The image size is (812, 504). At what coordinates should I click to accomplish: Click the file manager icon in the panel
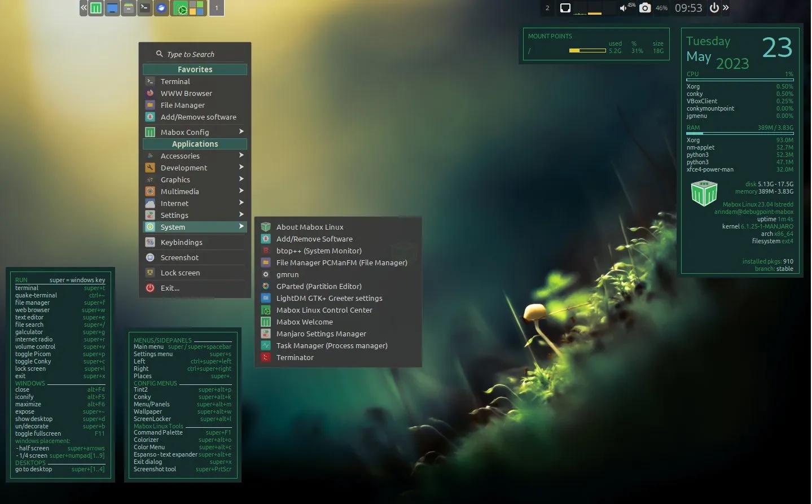pyautogui.click(x=128, y=8)
